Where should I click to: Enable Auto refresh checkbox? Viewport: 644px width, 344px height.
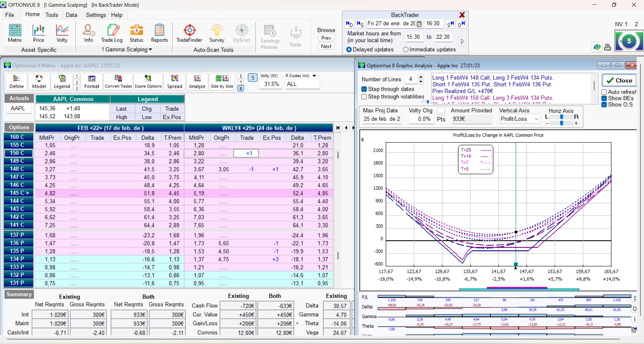(604, 92)
